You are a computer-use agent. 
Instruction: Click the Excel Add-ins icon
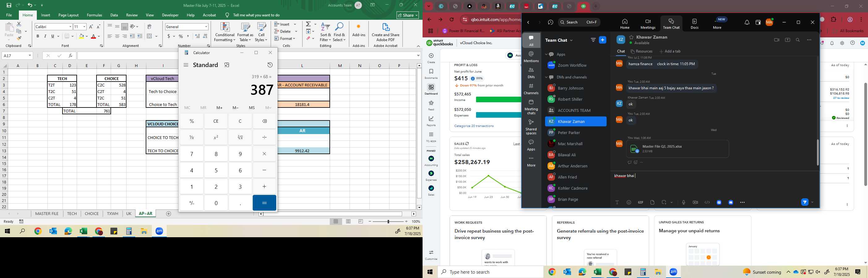click(359, 30)
